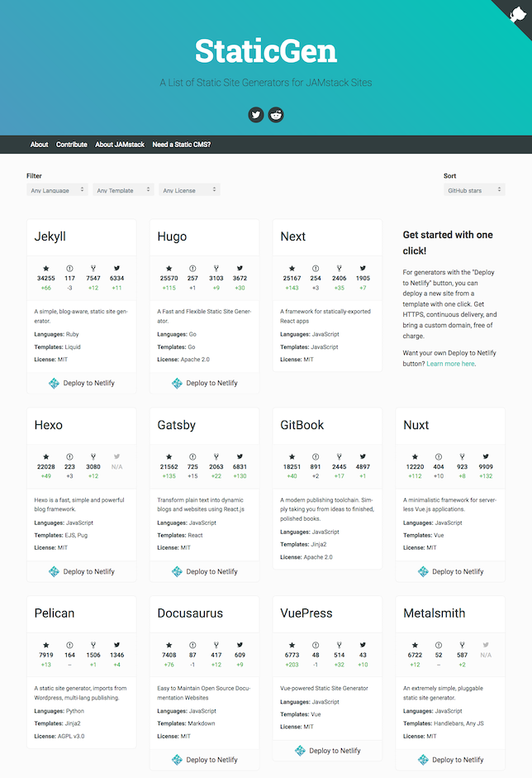
Task: Click the Twitter bird icon on Gatsby card
Action: pyautogui.click(x=240, y=457)
